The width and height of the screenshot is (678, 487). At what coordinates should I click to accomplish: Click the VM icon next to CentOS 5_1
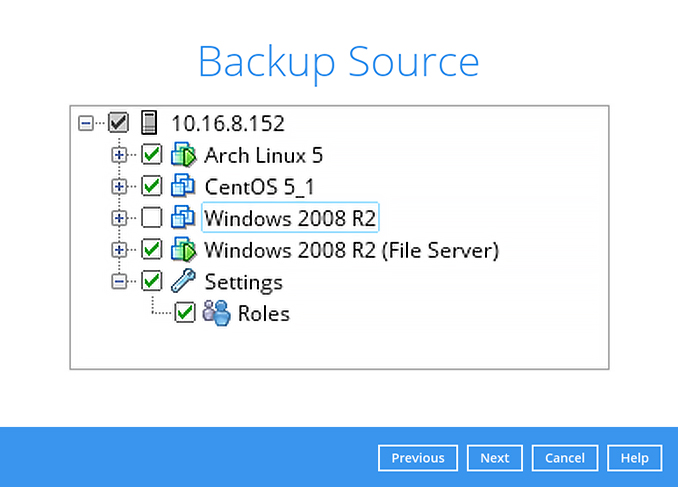tap(183, 186)
